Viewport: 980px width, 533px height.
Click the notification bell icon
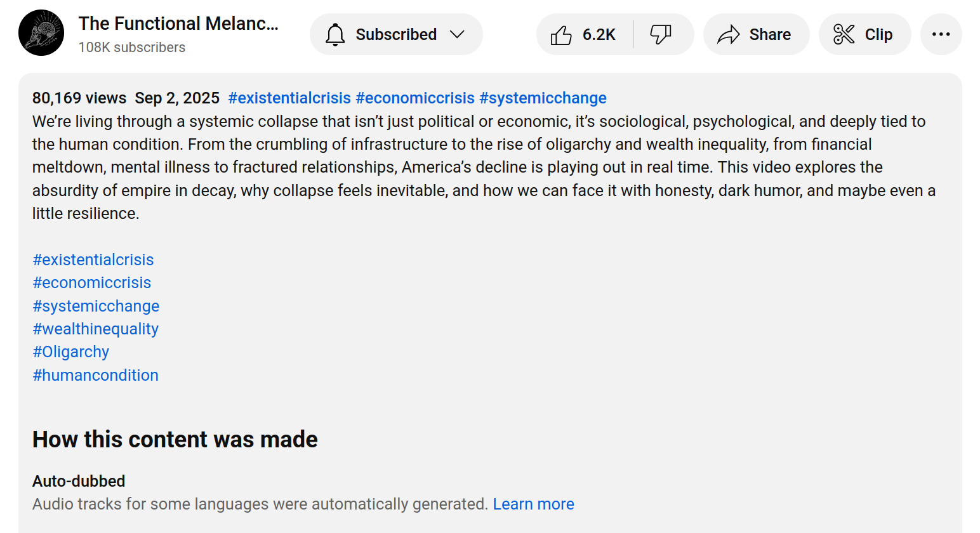pyautogui.click(x=335, y=34)
